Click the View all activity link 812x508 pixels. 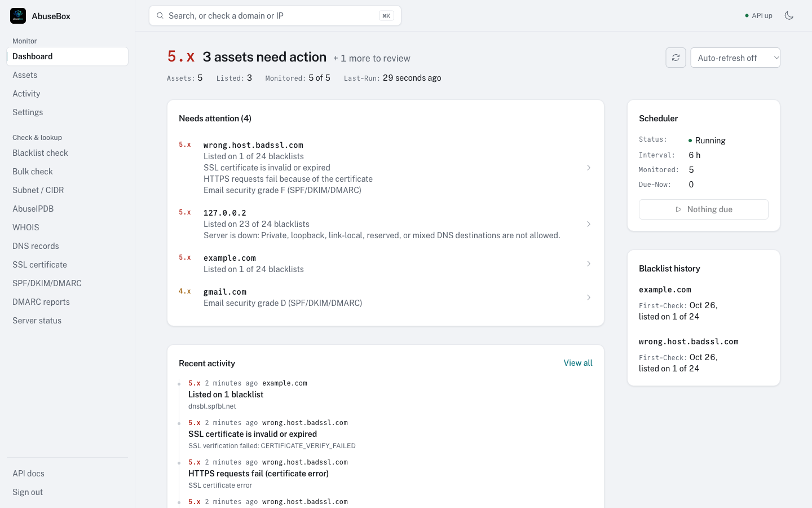point(578,363)
